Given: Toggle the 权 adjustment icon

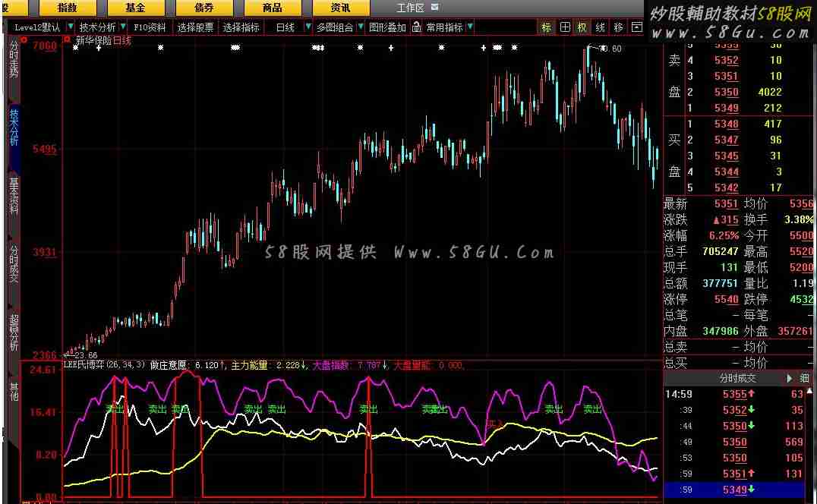Looking at the screenshot, I should pos(582,27).
